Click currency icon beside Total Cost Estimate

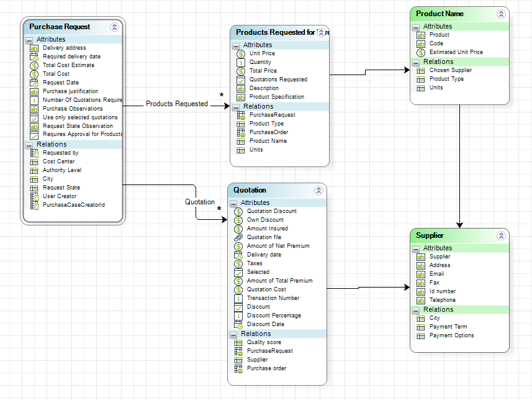pyautogui.click(x=34, y=65)
